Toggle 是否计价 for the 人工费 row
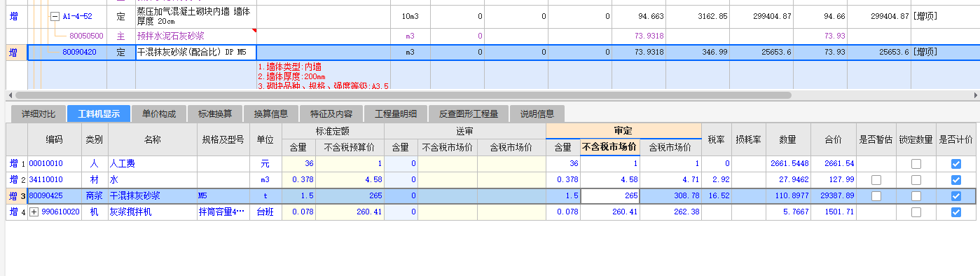Image resolution: width=980 pixels, height=276 pixels. coord(956,163)
